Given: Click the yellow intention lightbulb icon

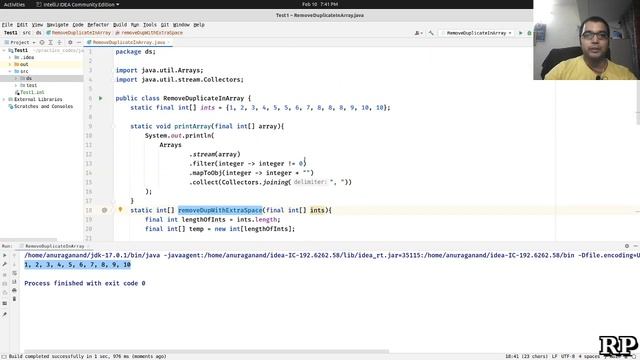Looking at the screenshot, I should [120, 210].
